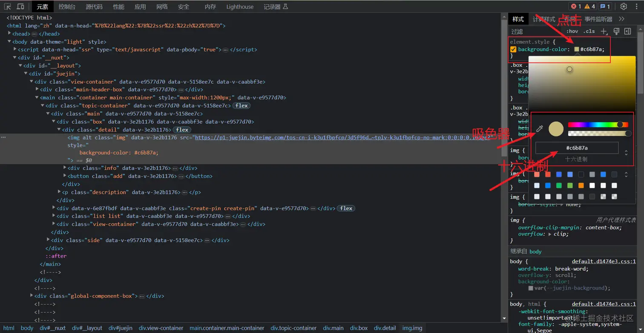
Task: Open the 计算样式 tab
Action: pos(544,19)
